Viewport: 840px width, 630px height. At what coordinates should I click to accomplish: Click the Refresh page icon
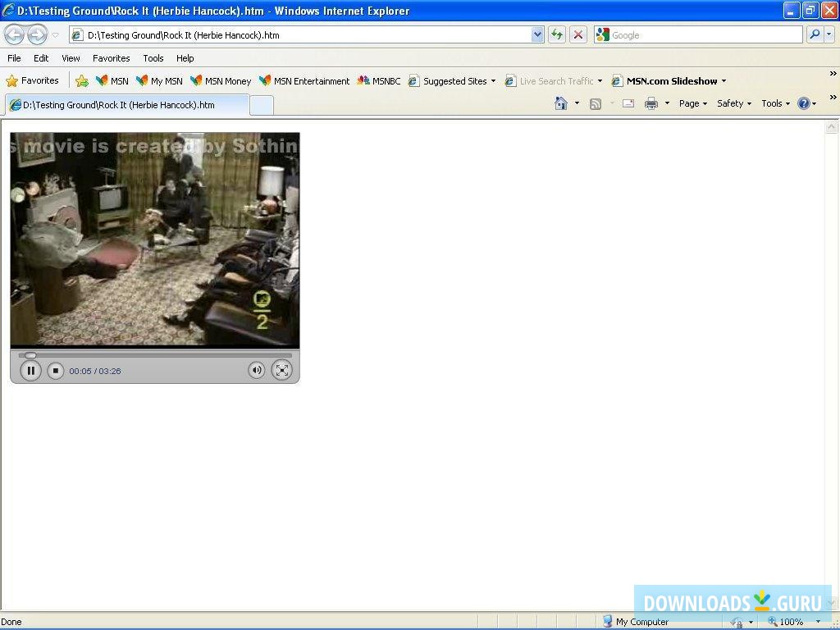pyautogui.click(x=558, y=34)
